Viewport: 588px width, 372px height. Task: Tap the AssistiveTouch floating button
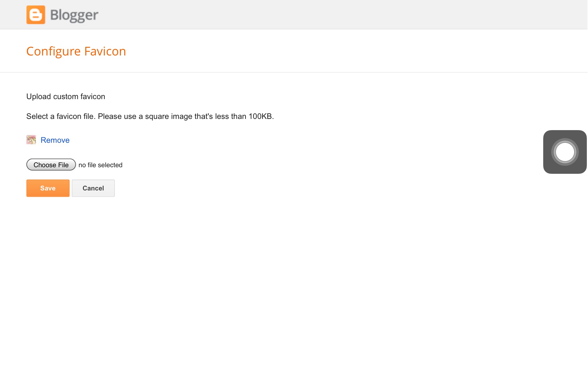click(564, 152)
